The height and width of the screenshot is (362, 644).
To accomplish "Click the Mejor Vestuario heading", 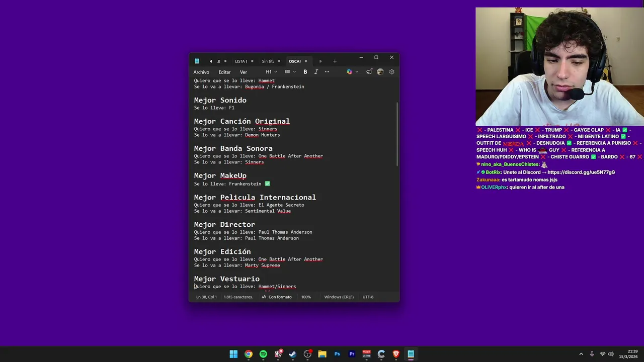I will tap(227, 279).
